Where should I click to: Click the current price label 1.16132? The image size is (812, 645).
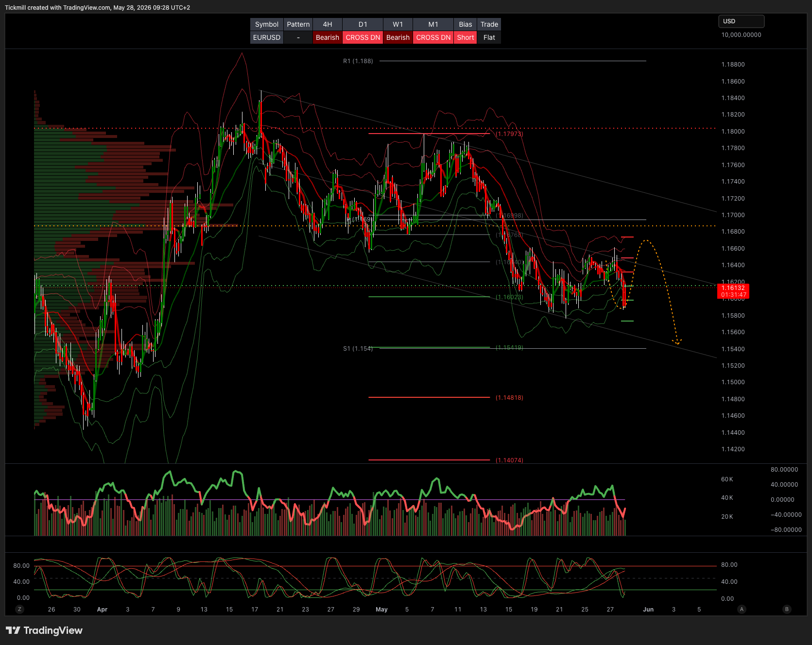[733, 291]
